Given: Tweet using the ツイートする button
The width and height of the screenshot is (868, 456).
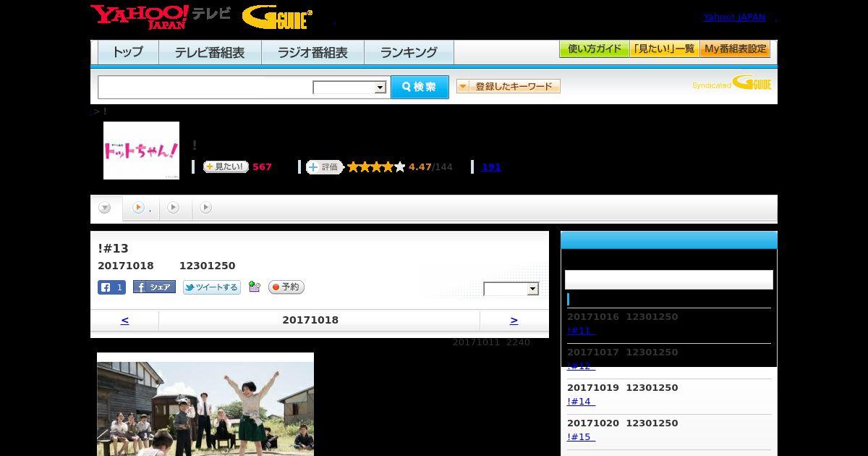Looking at the screenshot, I should coord(211,287).
